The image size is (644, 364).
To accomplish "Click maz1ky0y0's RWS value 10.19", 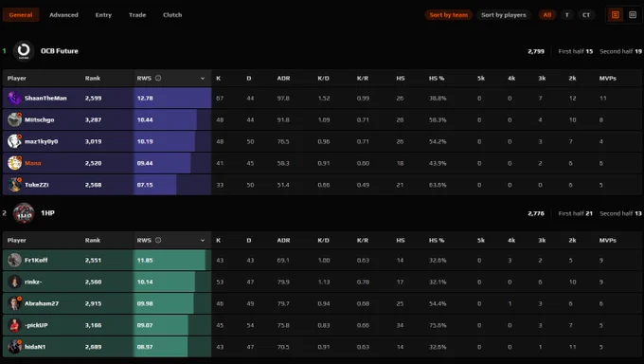I will click(145, 141).
